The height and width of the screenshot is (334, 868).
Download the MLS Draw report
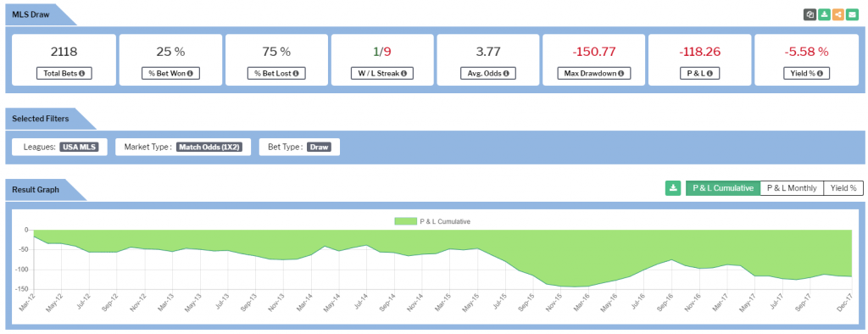[x=824, y=15]
